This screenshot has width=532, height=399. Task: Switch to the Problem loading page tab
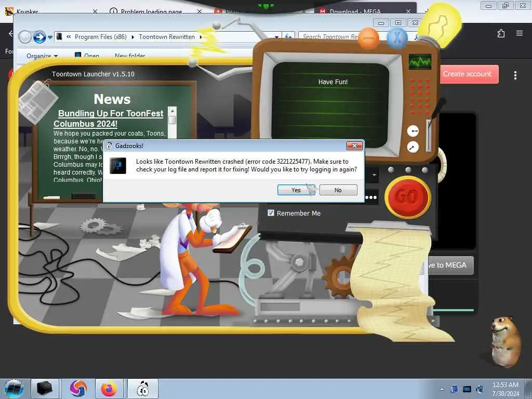tap(151, 11)
